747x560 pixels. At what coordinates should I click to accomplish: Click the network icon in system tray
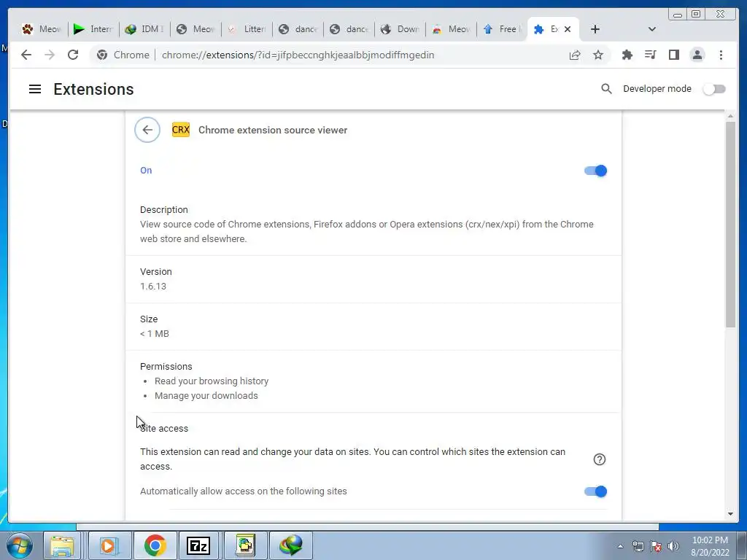tap(638, 546)
